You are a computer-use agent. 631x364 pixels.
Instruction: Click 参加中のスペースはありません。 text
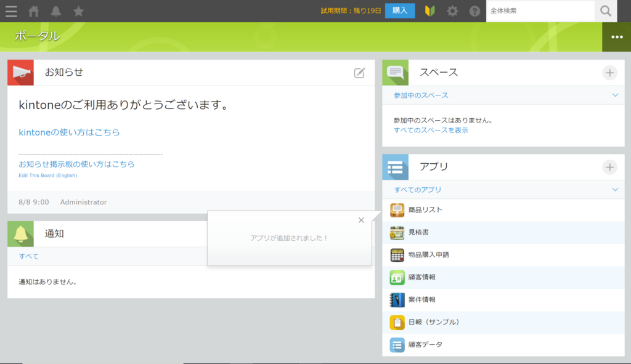[443, 120]
